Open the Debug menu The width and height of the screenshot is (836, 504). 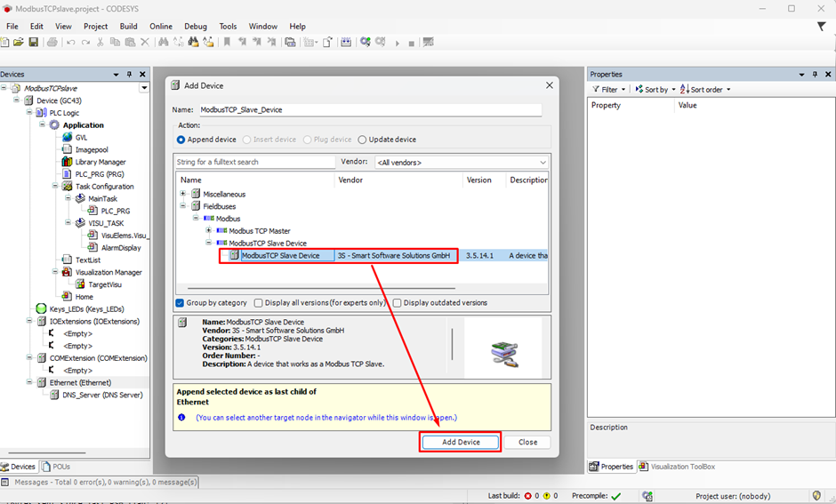(x=196, y=26)
